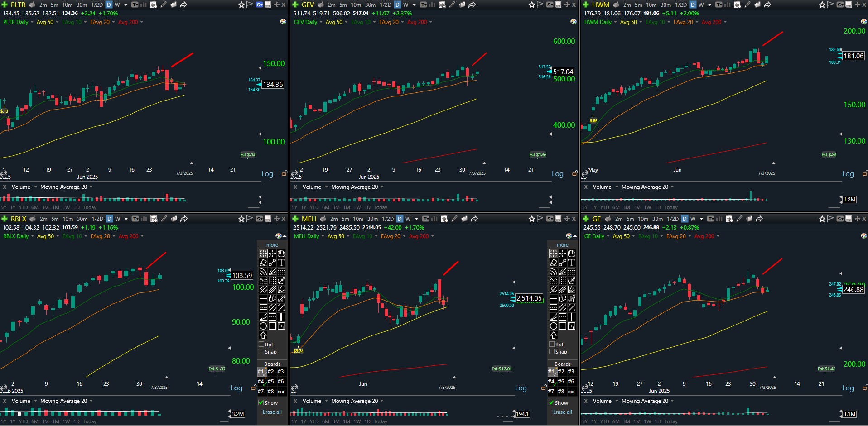Image resolution: width=868 pixels, height=426 pixels.
Task: Open the pencil drawing tools on PLTR chart
Action: pyautogui.click(x=164, y=5)
